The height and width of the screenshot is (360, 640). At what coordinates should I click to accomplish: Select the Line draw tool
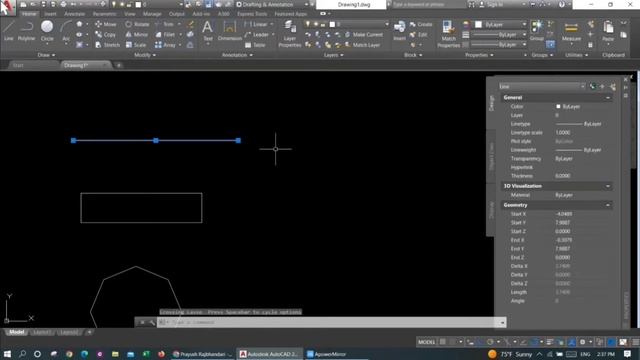(9, 31)
